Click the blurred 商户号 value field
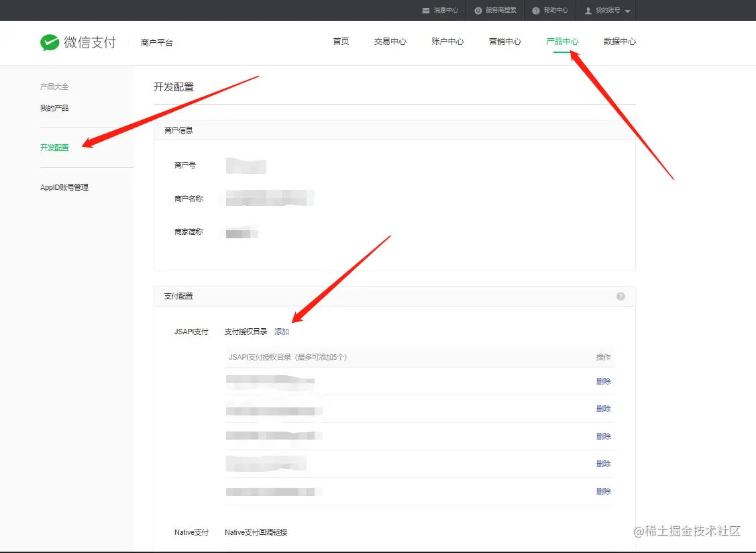Screen dimensions: 756x553 click(x=246, y=166)
